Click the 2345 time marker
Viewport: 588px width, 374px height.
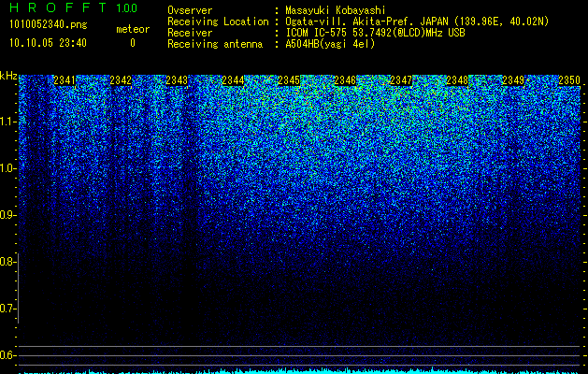(289, 80)
